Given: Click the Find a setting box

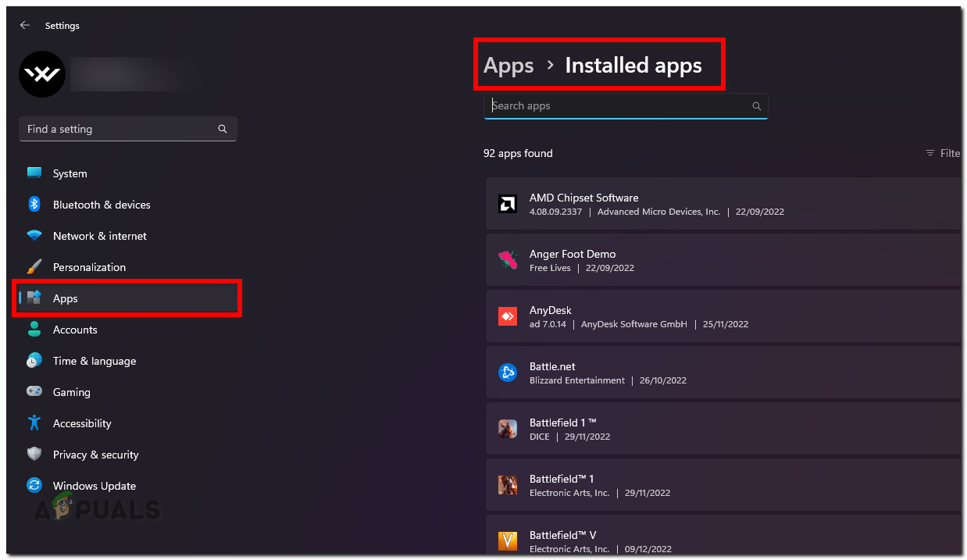Looking at the screenshot, I should pyautogui.click(x=117, y=129).
